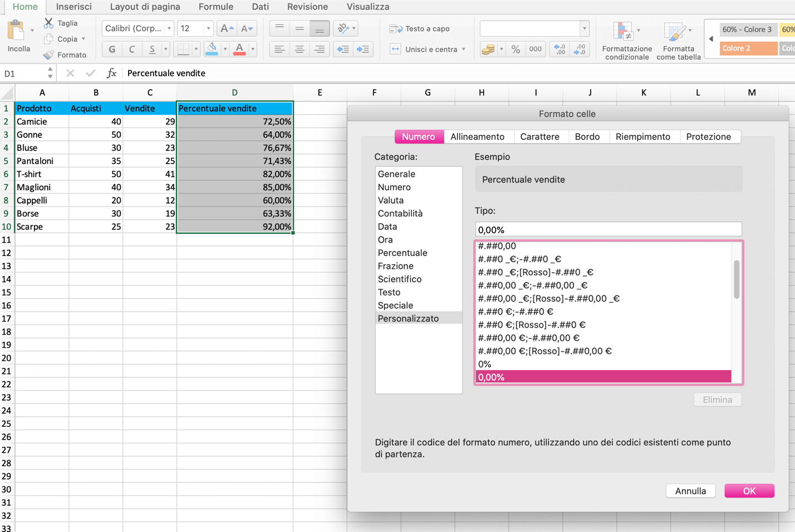Viewport: 795px width, 532px height.
Task: Click Unisci e centra merge button
Action: [424, 49]
